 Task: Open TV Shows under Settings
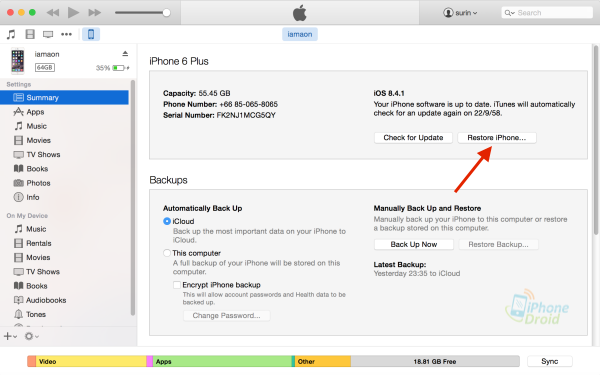(x=64, y=155)
